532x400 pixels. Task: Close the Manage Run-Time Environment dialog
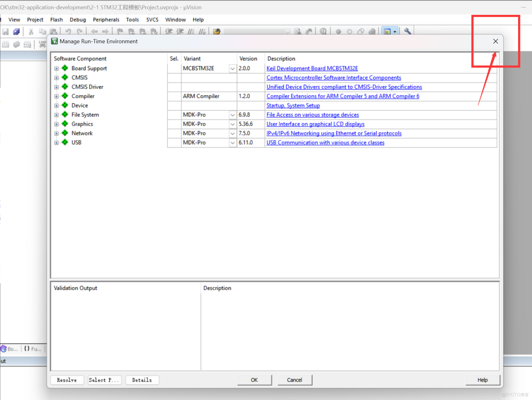pyautogui.click(x=495, y=41)
